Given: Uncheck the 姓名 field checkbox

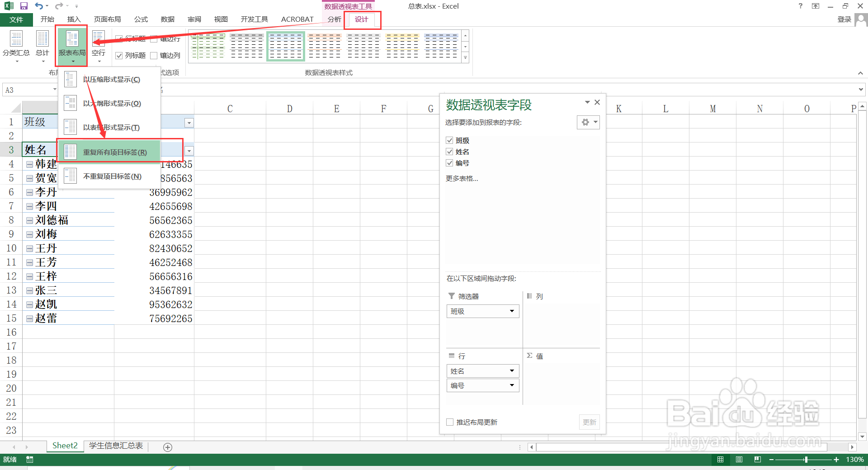Looking at the screenshot, I should coord(449,152).
